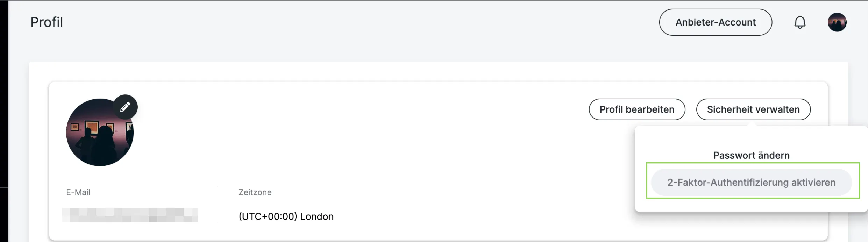Select the blurred email address value

coord(130,215)
